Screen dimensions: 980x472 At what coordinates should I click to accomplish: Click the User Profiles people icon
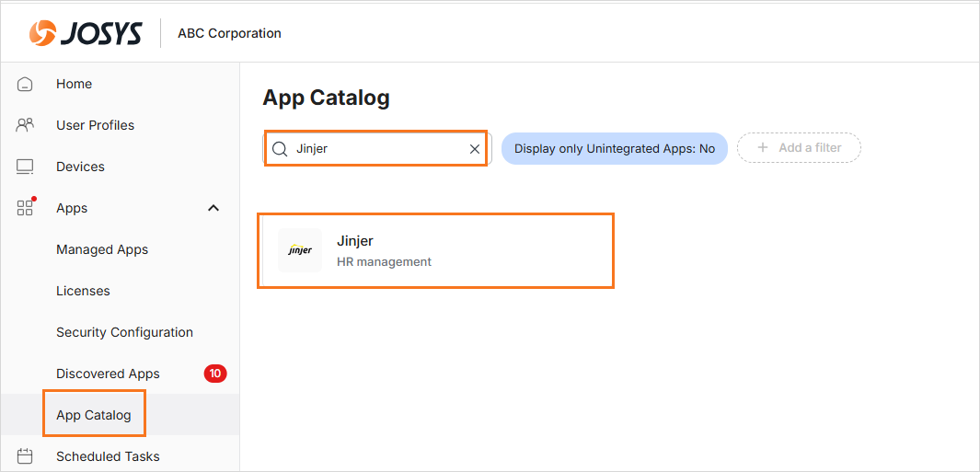[x=25, y=125]
